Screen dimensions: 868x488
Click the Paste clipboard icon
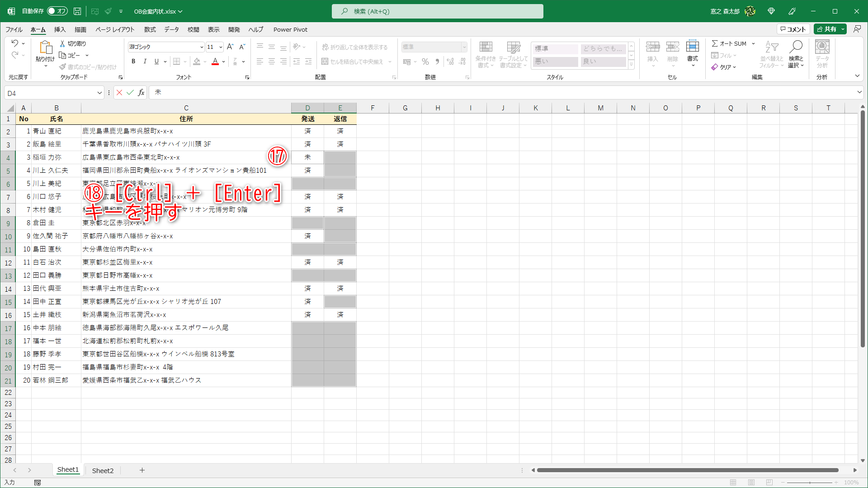[45, 47]
